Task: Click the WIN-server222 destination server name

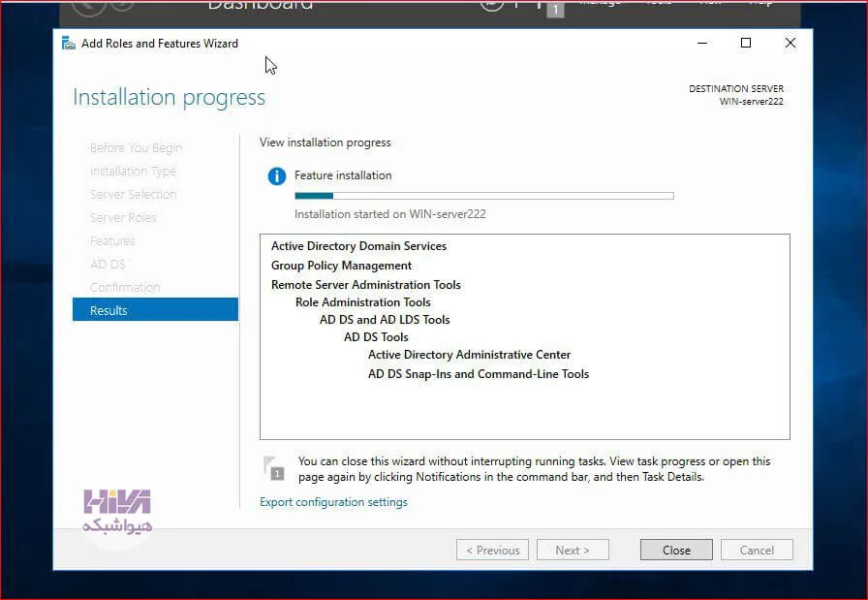Action: tap(751, 102)
